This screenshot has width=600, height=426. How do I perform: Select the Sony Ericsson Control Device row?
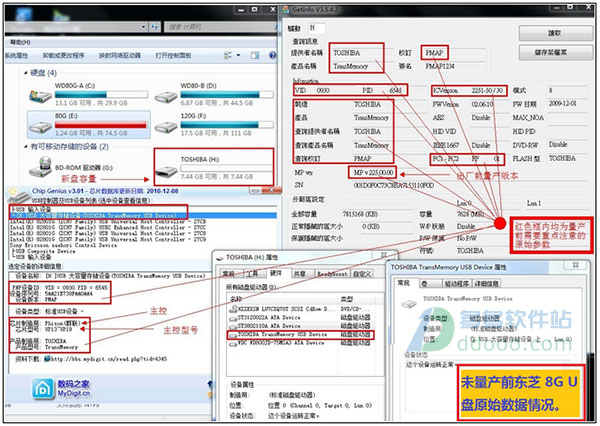tap(63, 245)
